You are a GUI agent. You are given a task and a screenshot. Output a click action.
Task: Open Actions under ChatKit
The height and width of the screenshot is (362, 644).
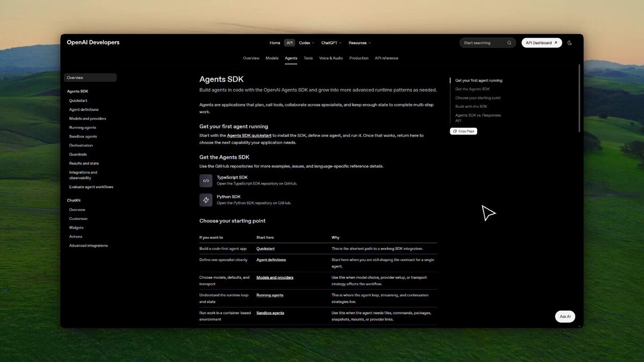tap(76, 237)
